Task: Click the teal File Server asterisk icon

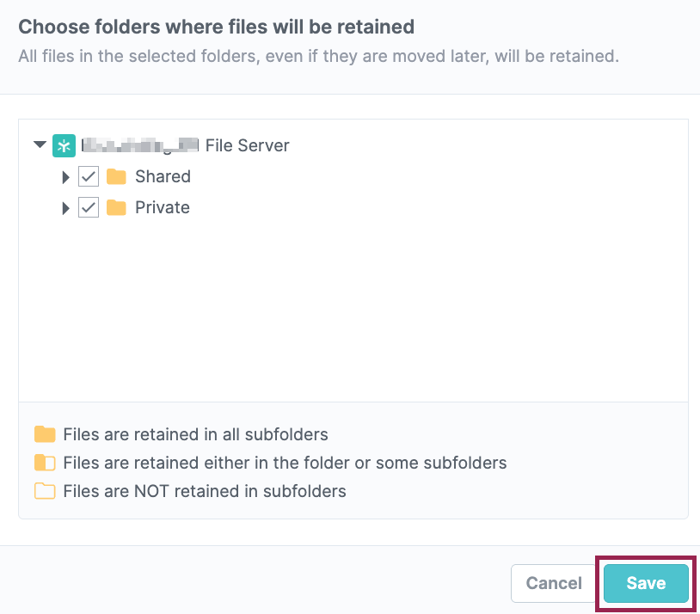Action: 64,145
